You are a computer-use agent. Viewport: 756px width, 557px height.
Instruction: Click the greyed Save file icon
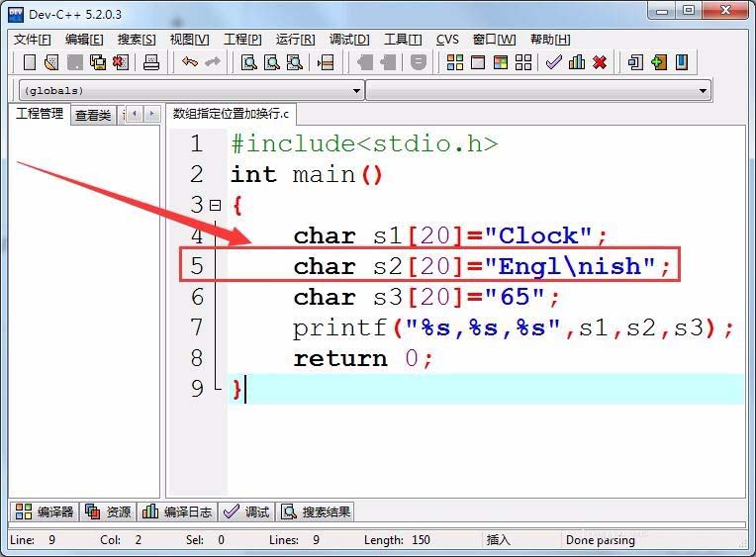pos(74,62)
